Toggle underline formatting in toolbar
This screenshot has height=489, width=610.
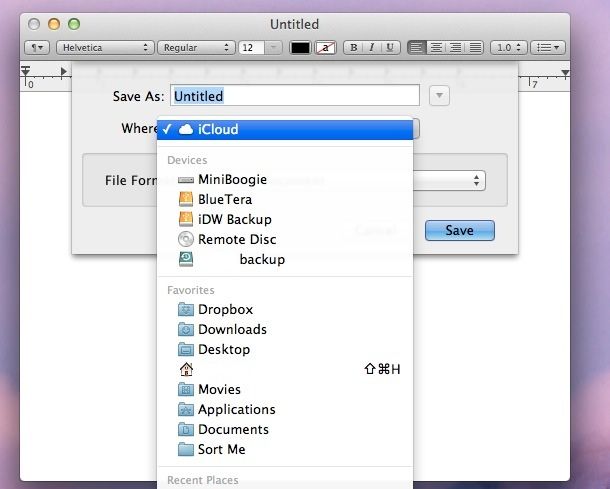pos(390,47)
